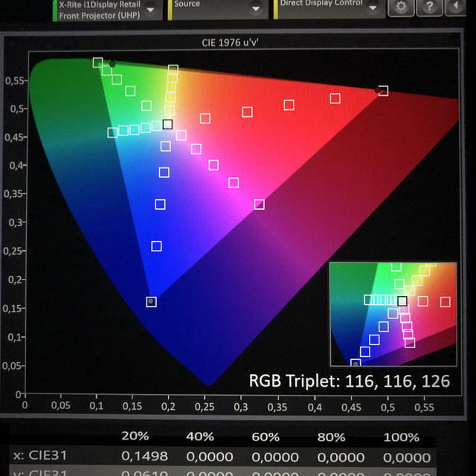476x476 pixels.
Task: Click the inset zoomed gamut thumbnail
Action: click(393, 314)
